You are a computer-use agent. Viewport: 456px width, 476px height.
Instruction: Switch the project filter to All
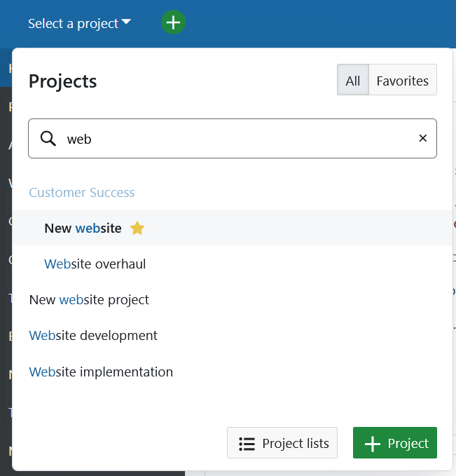click(x=352, y=81)
